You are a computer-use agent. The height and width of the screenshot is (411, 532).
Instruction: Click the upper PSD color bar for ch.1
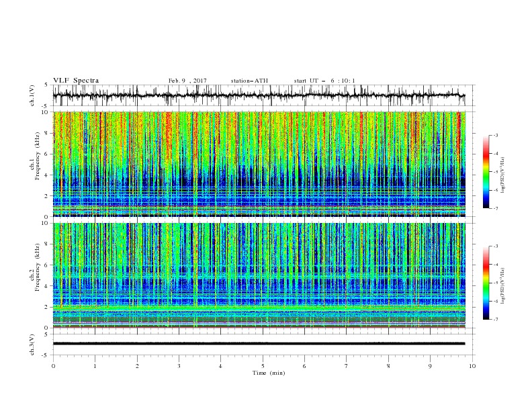pos(486,172)
